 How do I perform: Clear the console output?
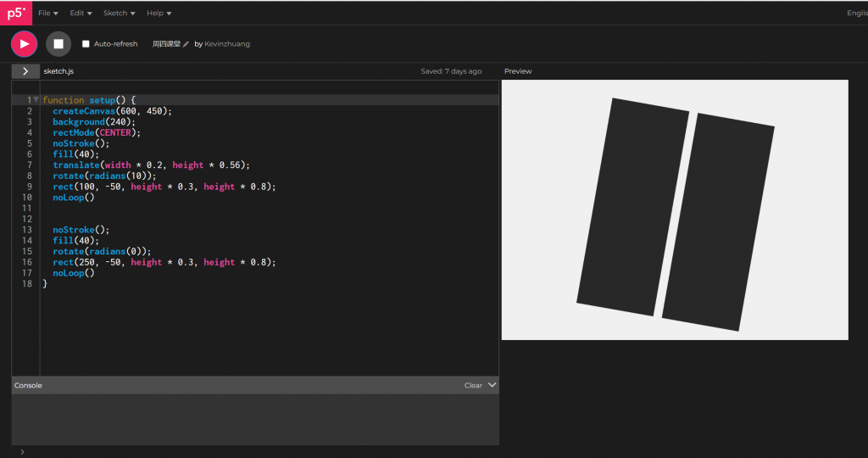coord(473,385)
